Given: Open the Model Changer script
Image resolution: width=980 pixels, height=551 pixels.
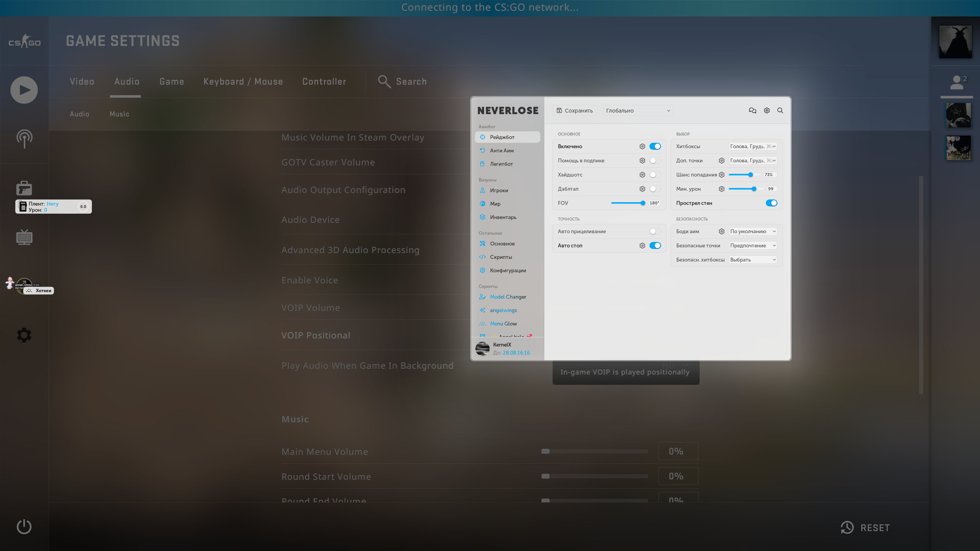Looking at the screenshot, I should [x=507, y=297].
